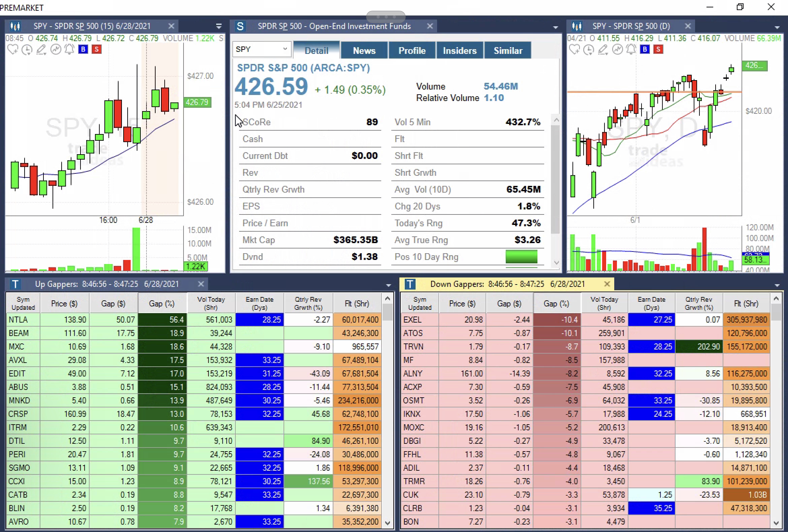This screenshot has width=788, height=532.
Task: Sort Up Gappers by Vol Today column
Action: pyautogui.click(x=211, y=303)
